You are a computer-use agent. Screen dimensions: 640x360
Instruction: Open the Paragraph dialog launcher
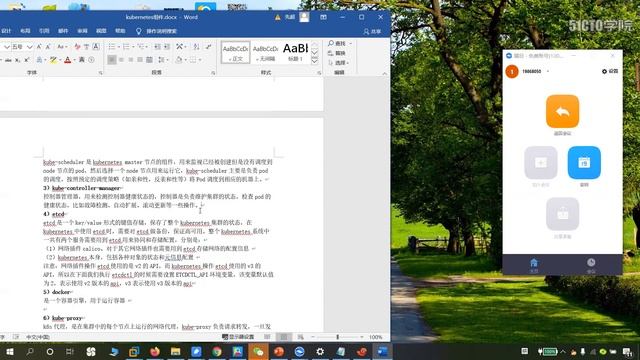[x=213, y=73]
